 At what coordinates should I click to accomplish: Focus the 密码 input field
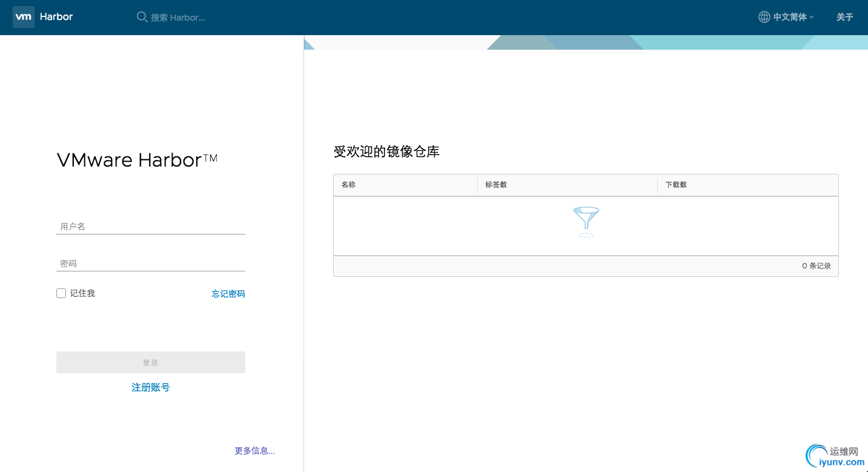tap(151, 264)
